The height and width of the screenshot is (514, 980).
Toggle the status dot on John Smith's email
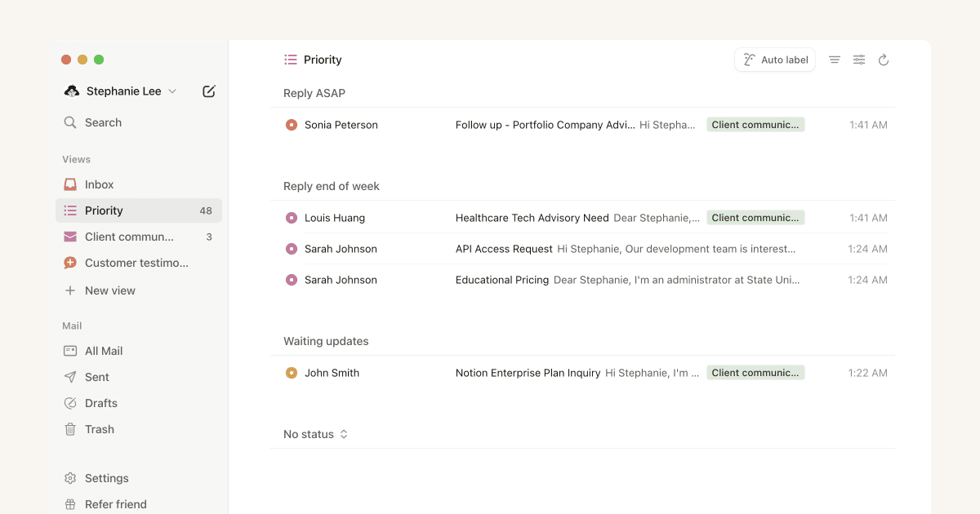point(291,372)
